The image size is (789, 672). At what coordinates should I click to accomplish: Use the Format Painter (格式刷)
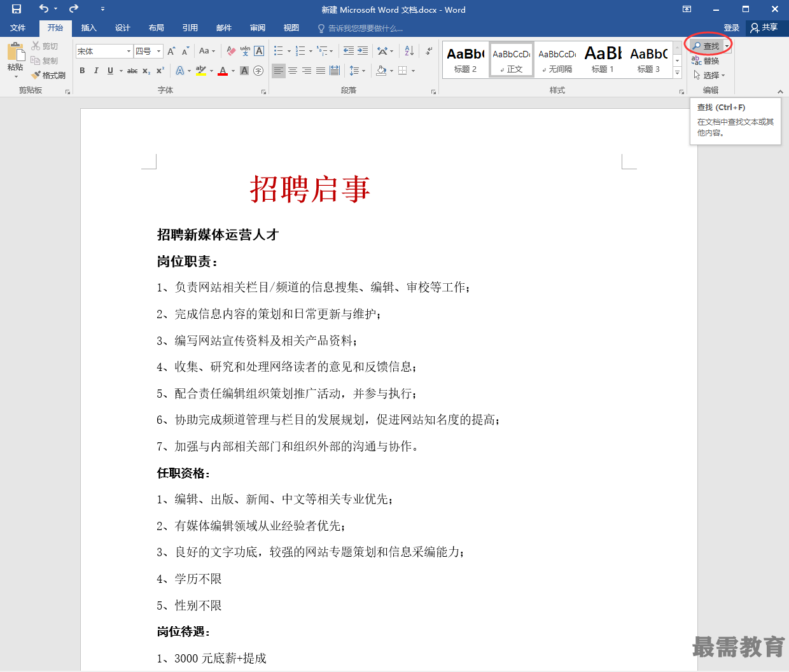pos(48,75)
